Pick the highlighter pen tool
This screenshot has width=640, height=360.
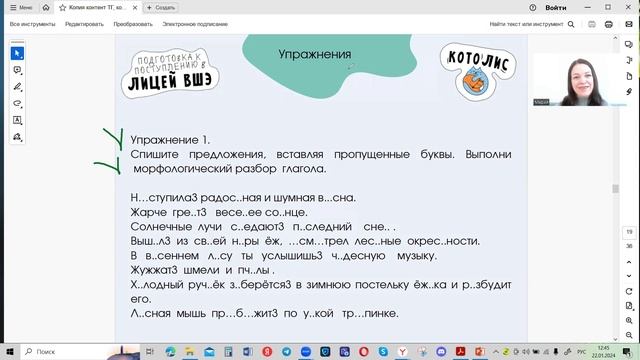(x=17, y=87)
